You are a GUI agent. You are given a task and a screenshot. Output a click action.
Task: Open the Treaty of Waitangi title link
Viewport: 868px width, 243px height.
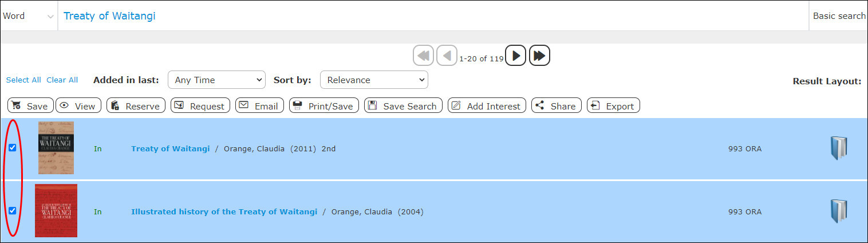pos(170,149)
